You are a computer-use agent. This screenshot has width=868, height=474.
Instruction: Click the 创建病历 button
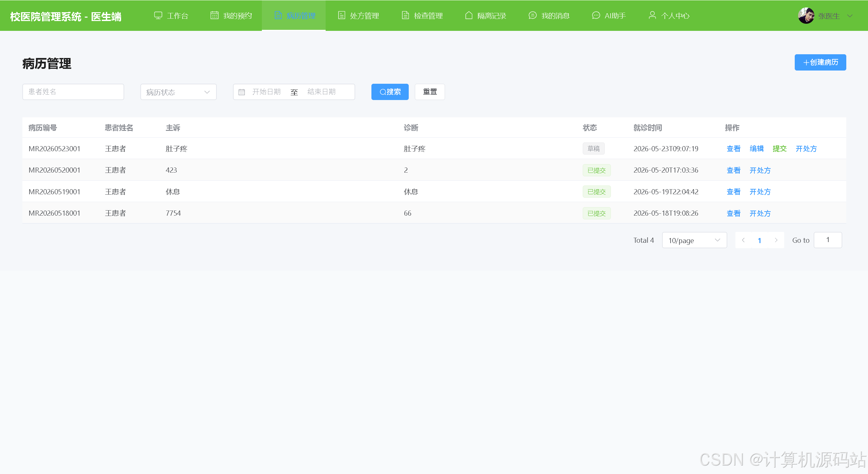tap(820, 62)
